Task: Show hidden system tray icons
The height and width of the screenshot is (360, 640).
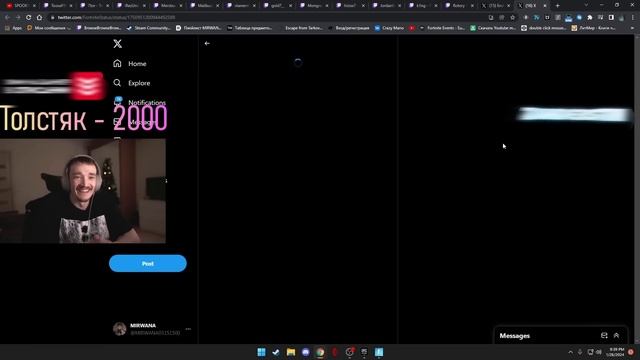Action: point(570,352)
